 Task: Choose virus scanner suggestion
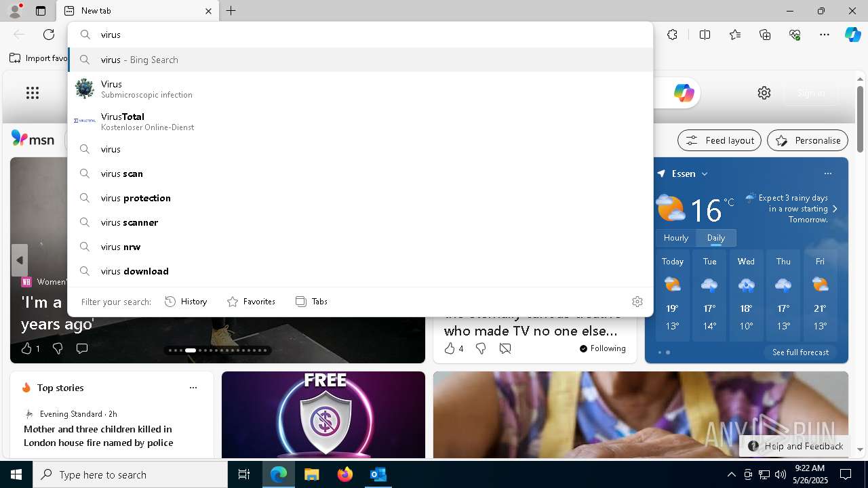pyautogui.click(x=360, y=222)
